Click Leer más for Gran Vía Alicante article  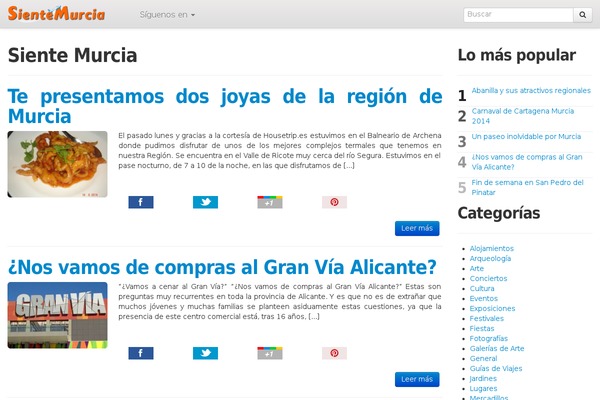coord(417,379)
